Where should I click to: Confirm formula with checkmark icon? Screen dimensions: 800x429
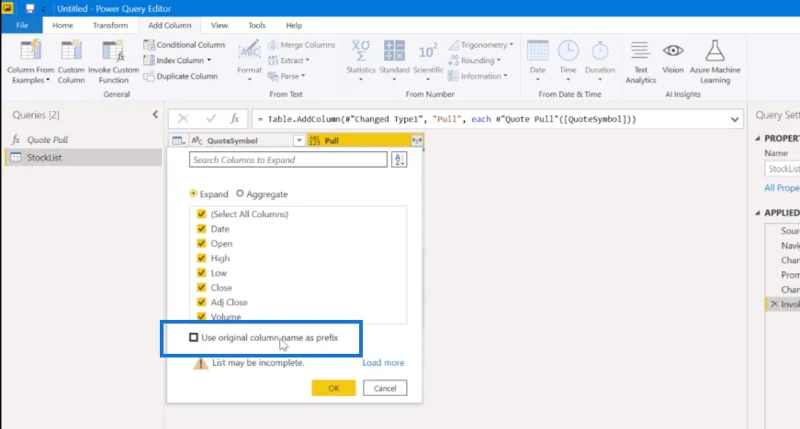(211, 119)
